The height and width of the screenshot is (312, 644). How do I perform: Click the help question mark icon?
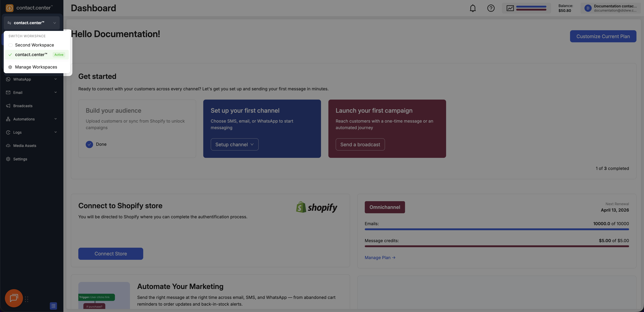pos(491,8)
